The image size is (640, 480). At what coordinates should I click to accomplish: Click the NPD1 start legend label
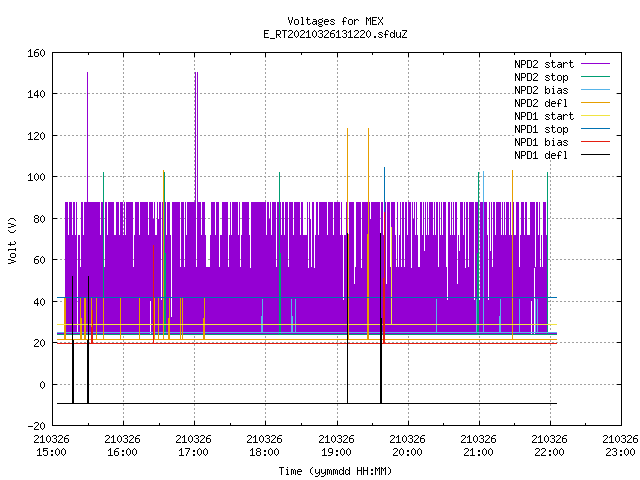[544, 116]
